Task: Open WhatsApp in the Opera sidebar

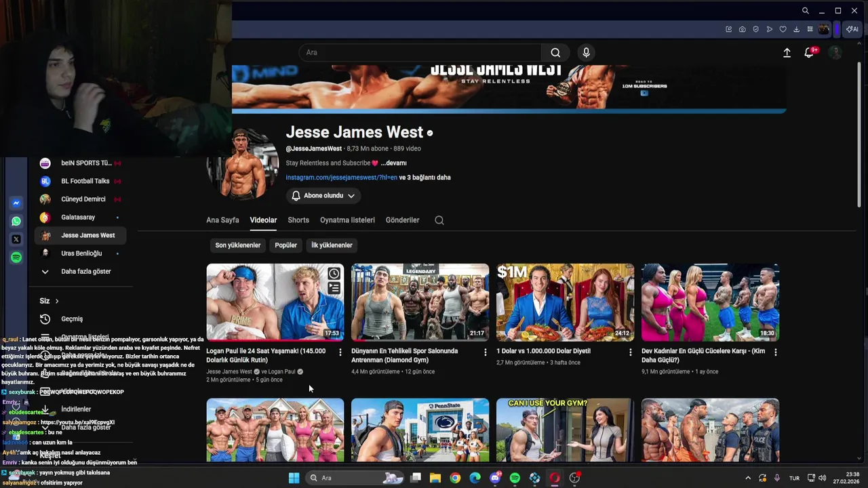Action: pyautogui.click(x=16, y=221)
